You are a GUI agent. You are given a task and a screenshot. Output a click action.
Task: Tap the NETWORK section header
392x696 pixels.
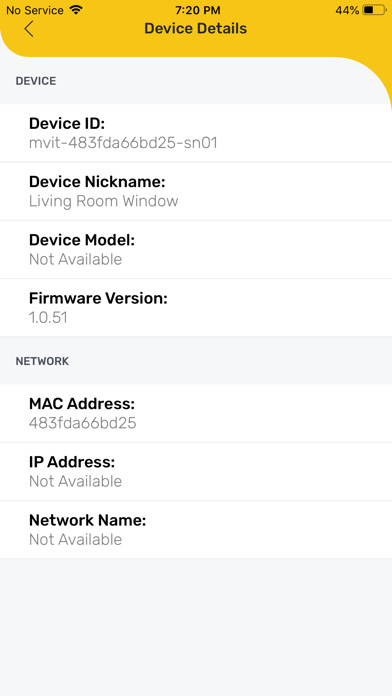pyautogui.click(x=42, y=361)
